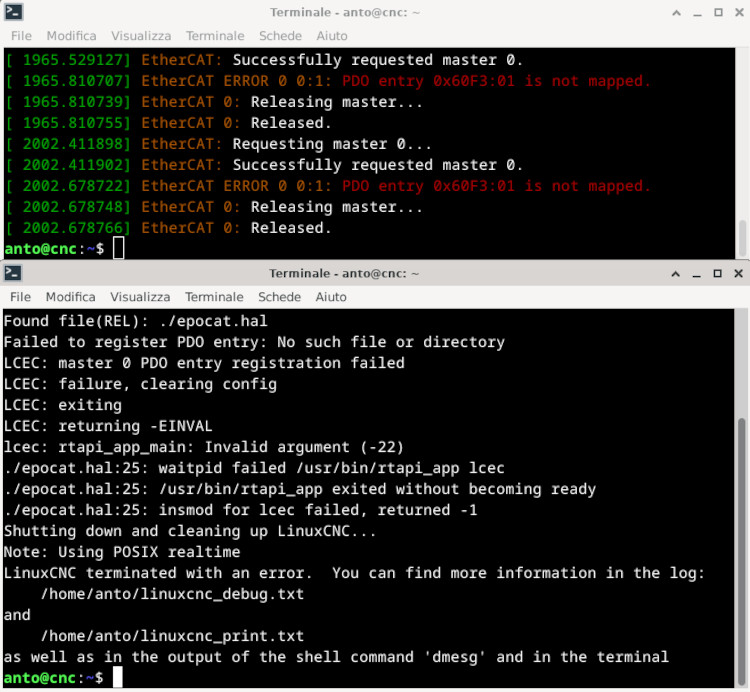Open the Modifica menu in the lower terminal
Screen dimensions: 750x692
point(70,297)
